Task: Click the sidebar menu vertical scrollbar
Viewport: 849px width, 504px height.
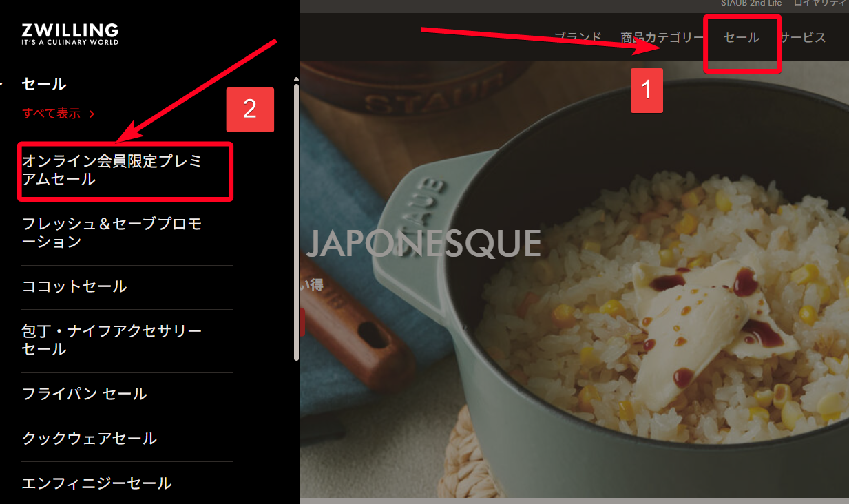Action: 296,222
